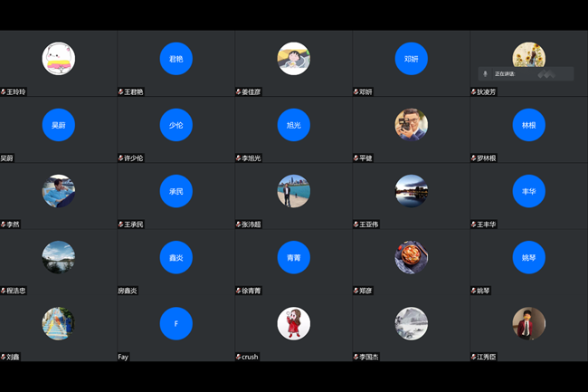Click the muted mic icon next to 许少伦
Image resolution: width=588 pixels, height=392 pixels.
121,158
